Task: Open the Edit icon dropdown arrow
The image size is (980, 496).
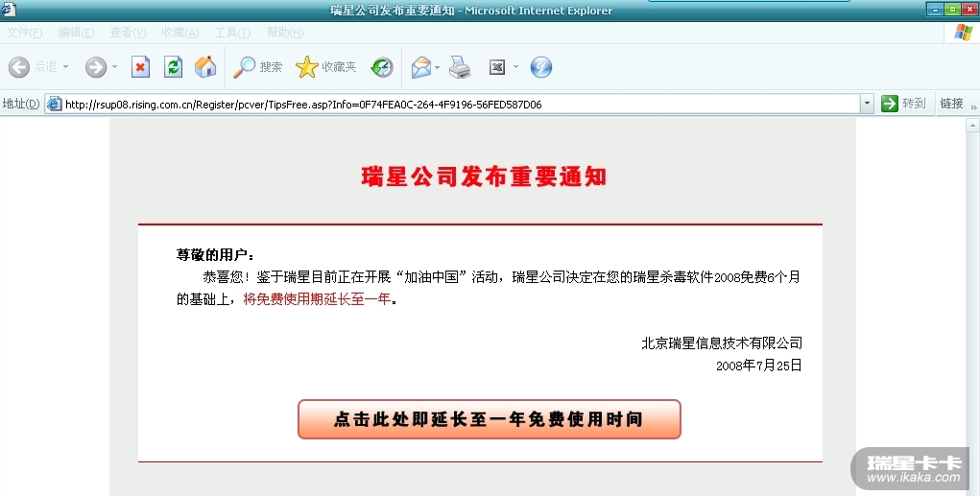Action: (515, 67)
